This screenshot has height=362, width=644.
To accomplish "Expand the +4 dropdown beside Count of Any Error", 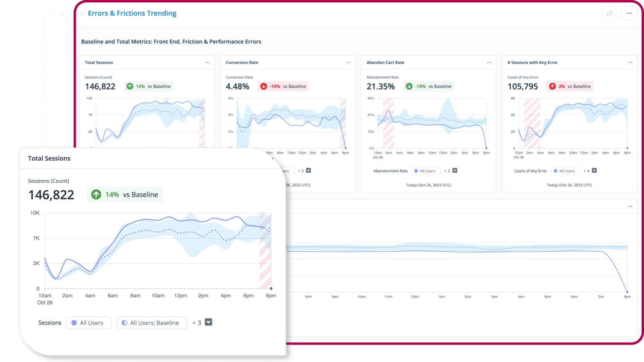I will [x=594, y=171].
